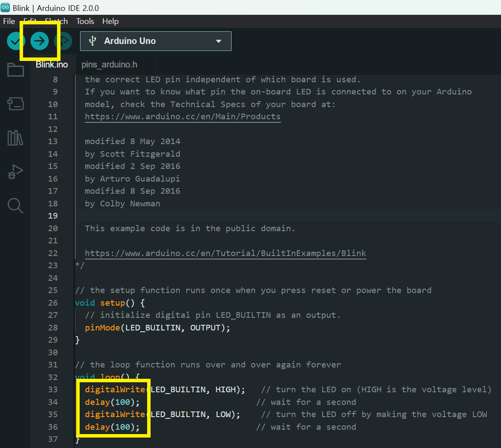Open the Arduino Uno board dropdown
The width and height of the screenshot is (501, 448).
(x=155, y=41)
